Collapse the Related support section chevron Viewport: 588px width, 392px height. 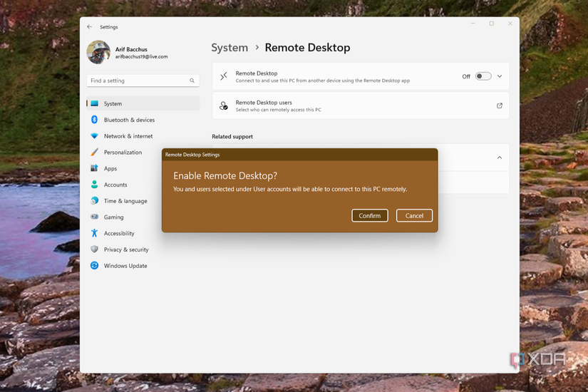pyautogui.click(x=500, y=158)
